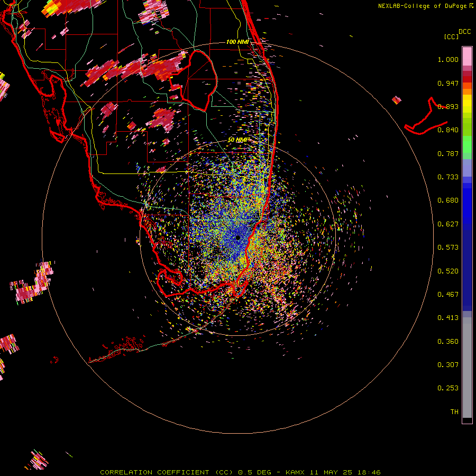This screenshot has height=476, width=476.
Task: Click the 100 NMI range ring label
Action: pos(237,42)
